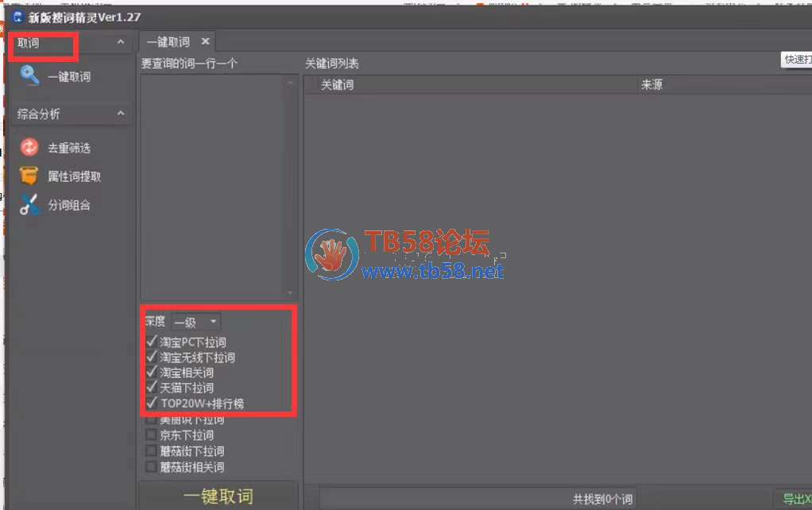The width and height of the screenshot is (812, 510).
Task: Toggle the TOP20W+排行榜 checkbox
Action: [151, 404]
